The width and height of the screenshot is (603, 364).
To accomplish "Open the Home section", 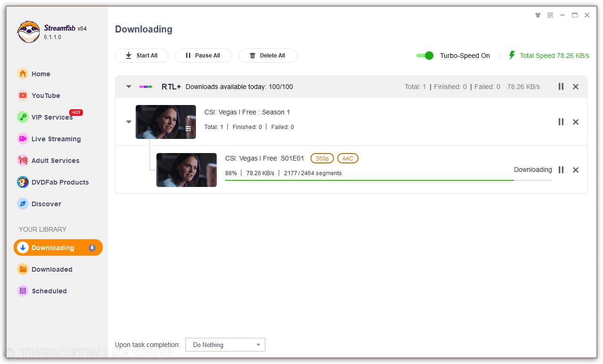I will pos(41,74).
